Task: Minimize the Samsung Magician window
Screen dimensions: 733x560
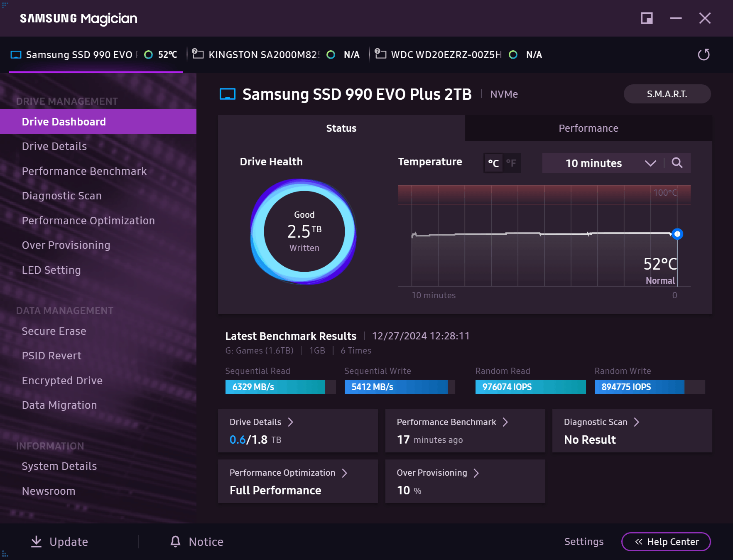Action: (x=676, y=18)
